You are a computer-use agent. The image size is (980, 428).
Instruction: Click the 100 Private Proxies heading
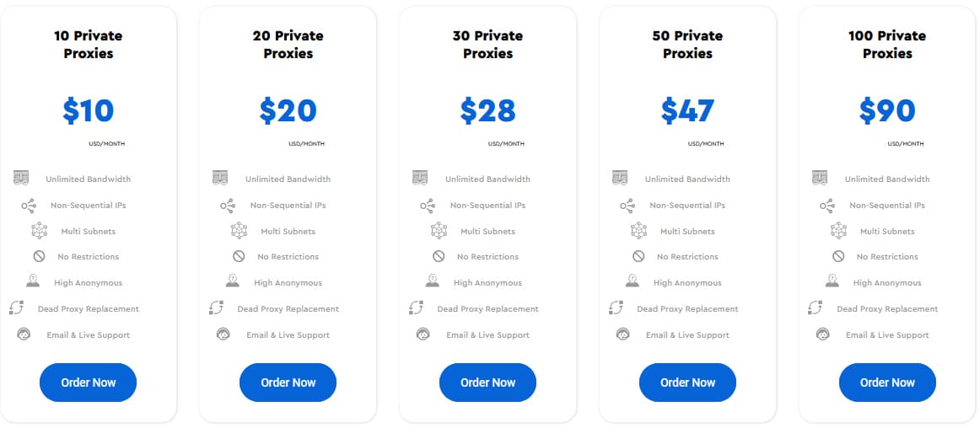[887, 45]
